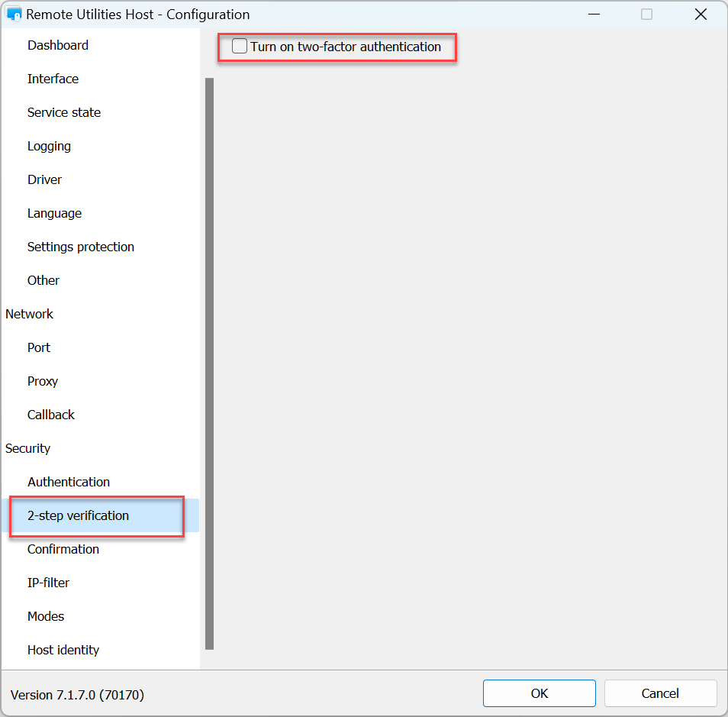728x717 pixels.
Task: Enable the two-factor authentication checkbox
Action: click(x=240, y=47)
